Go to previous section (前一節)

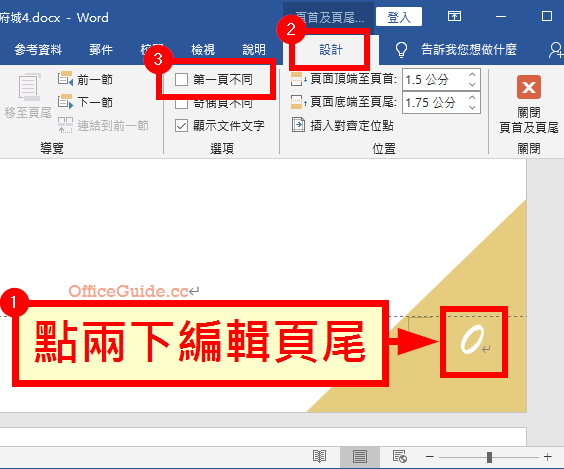[x=85, y=79]
